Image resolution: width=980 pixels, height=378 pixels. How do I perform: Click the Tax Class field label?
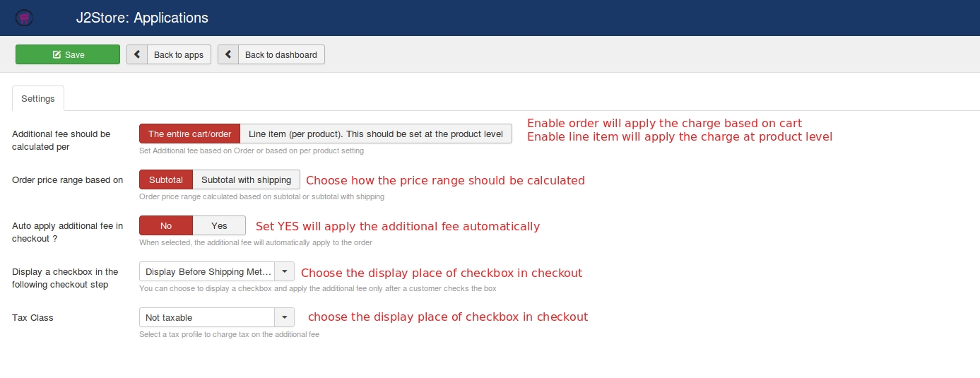(33, 318)
